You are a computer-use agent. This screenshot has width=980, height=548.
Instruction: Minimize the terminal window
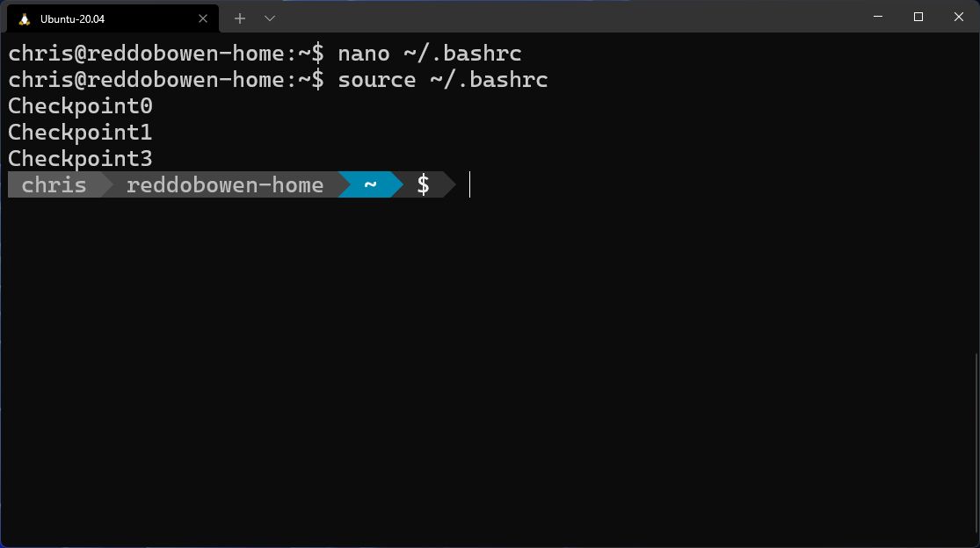coord(876,17)
